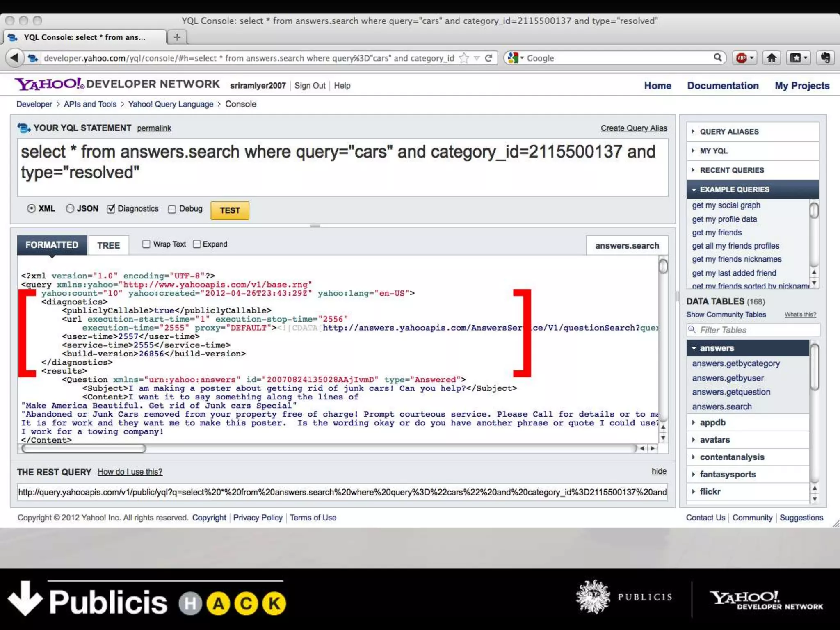
Task: Enable the Wrap Text checkbox
Action: point(146,244)
